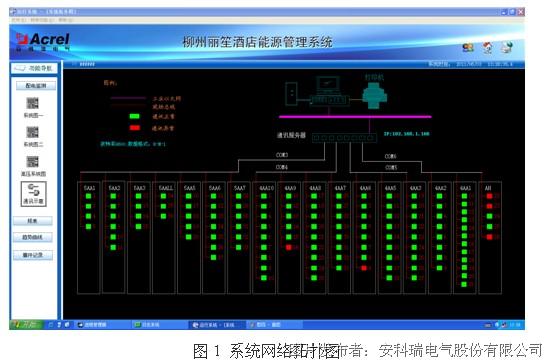This screenshot has width=552, height=363.
Task: Click the 功能导航 navigation header
Action: (x=34, y=68)
